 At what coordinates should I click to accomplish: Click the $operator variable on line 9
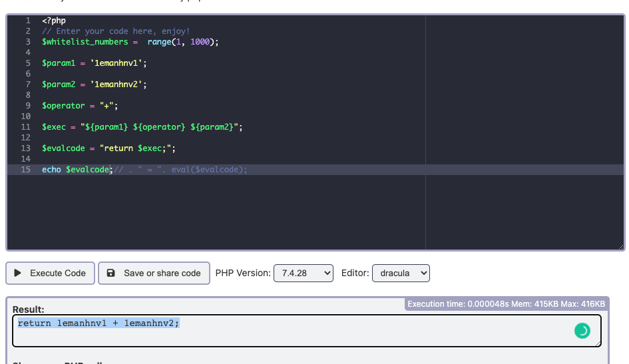(63, 106)
